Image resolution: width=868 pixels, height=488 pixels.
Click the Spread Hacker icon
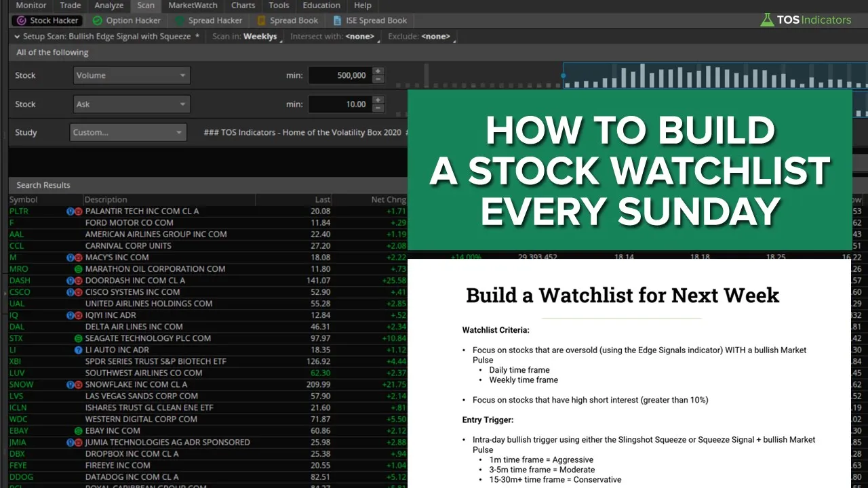180,20
